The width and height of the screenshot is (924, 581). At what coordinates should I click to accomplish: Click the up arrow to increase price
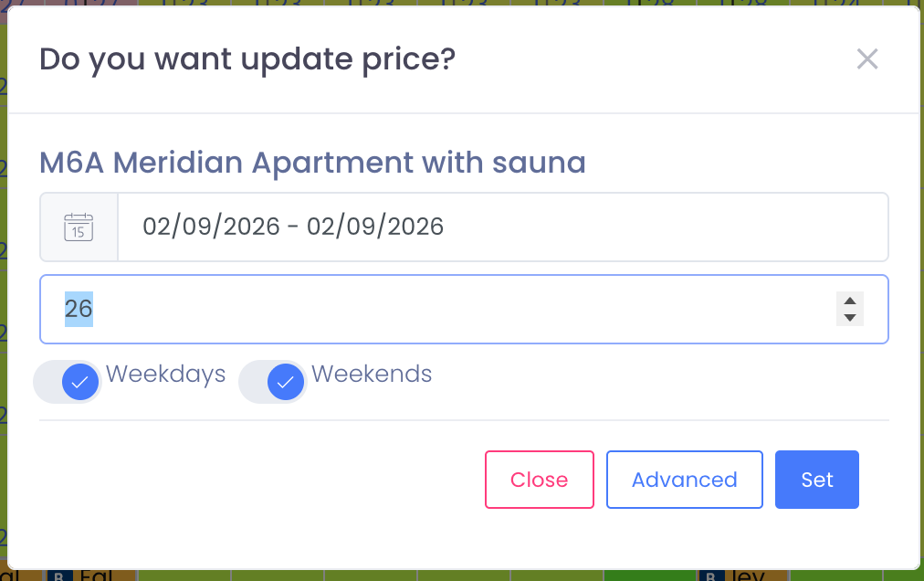pos(849,301)
